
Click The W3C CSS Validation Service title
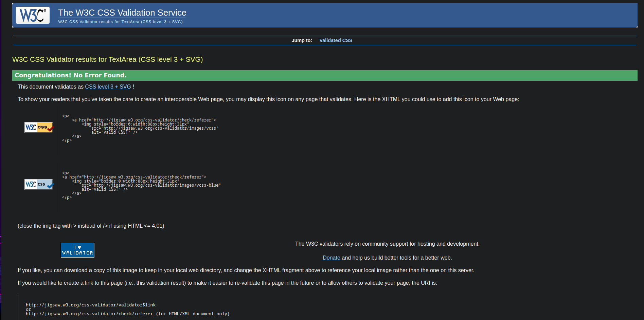(x=122, y=13)
